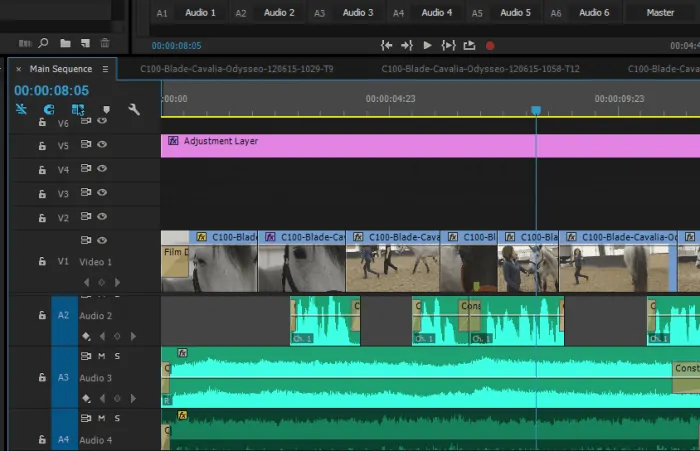Create new bin folder icon
This screenshot has height=451, width=700.
click(66, 43)
